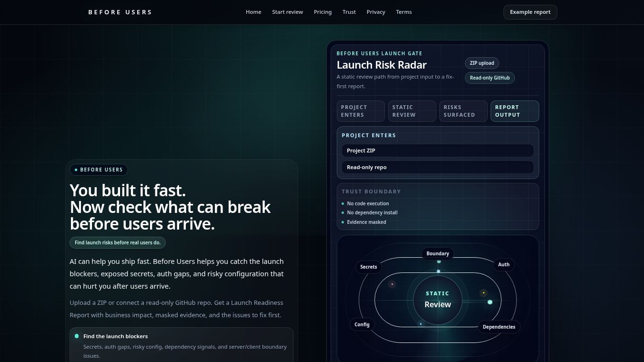The width and height of the screenshot is (644, 362).
Task: Open the Privacy page
Action: pos(376,12)
